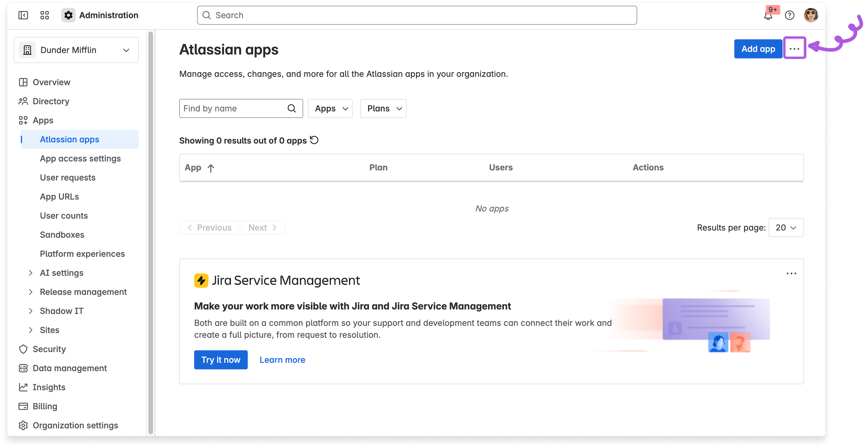Screen dimensions: 868x448
Task: Open more actions menu next to Add app
Action: tap(794, 49)
